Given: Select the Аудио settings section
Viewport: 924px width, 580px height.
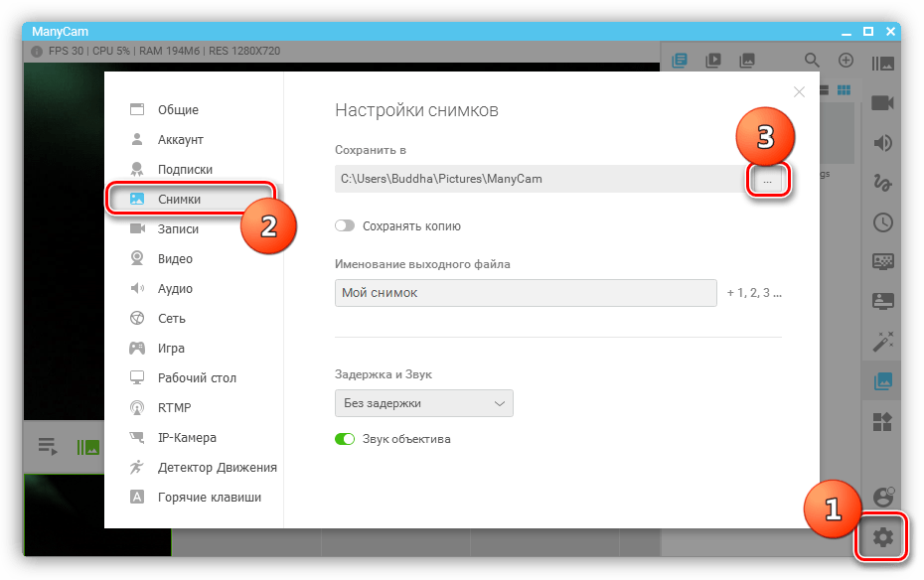Looking at the screenshot, I should click(175, 289).
